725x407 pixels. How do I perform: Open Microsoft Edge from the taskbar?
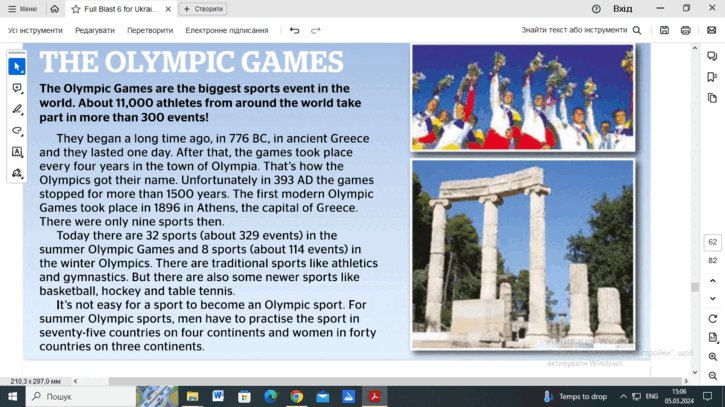270,396
